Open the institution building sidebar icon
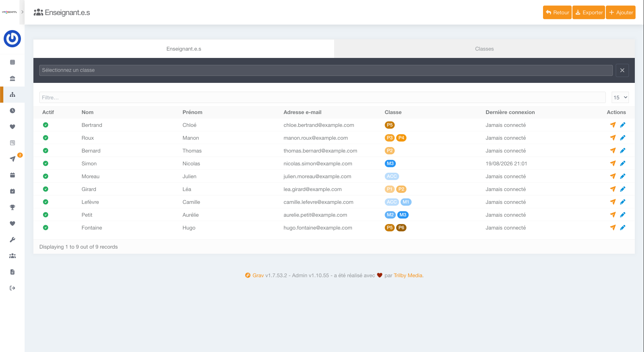This screenshot has width=644, height=352. click(12, 78)
